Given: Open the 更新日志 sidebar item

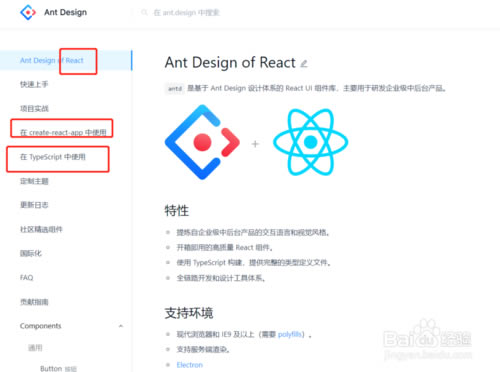Looking at the screenshot, I should click(34, 205).
